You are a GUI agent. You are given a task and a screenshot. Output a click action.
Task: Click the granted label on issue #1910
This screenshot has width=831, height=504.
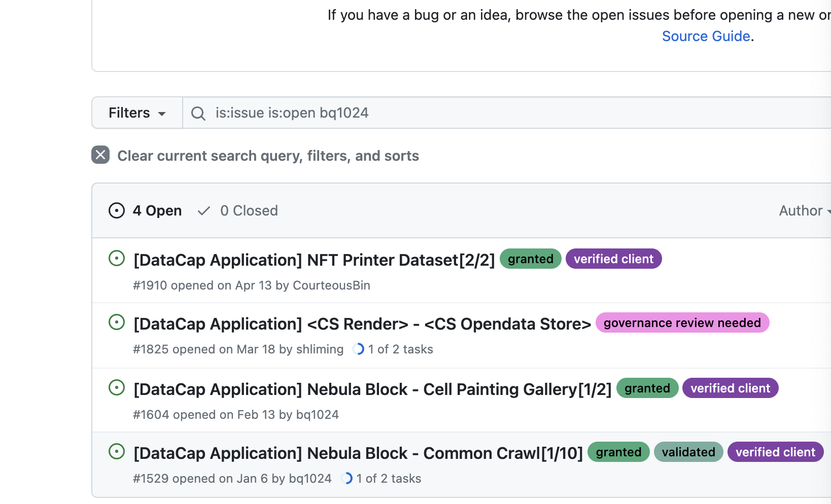click(x=530, y=259)
